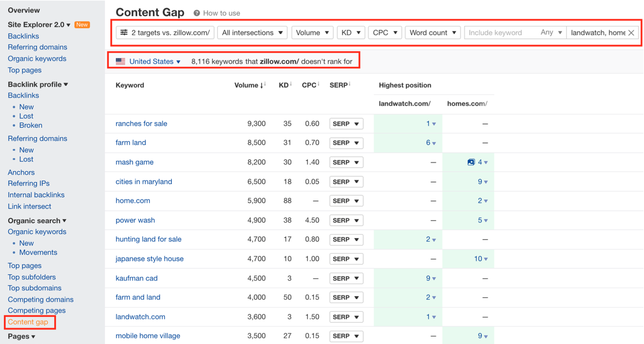The width and height of the screenshot is (644, 344).
Task: Go to Competing domains in the sidebar
Action: click(x=41, y=299)
